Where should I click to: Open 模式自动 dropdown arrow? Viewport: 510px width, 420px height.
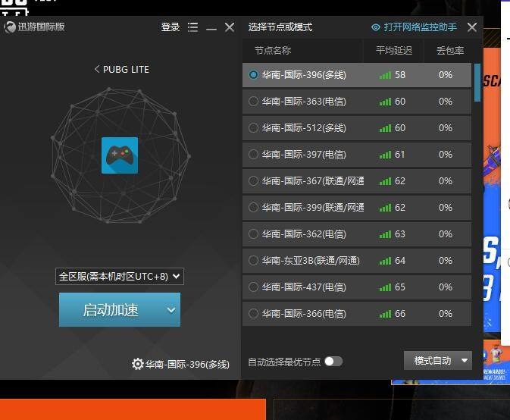(x=465, y=360)
